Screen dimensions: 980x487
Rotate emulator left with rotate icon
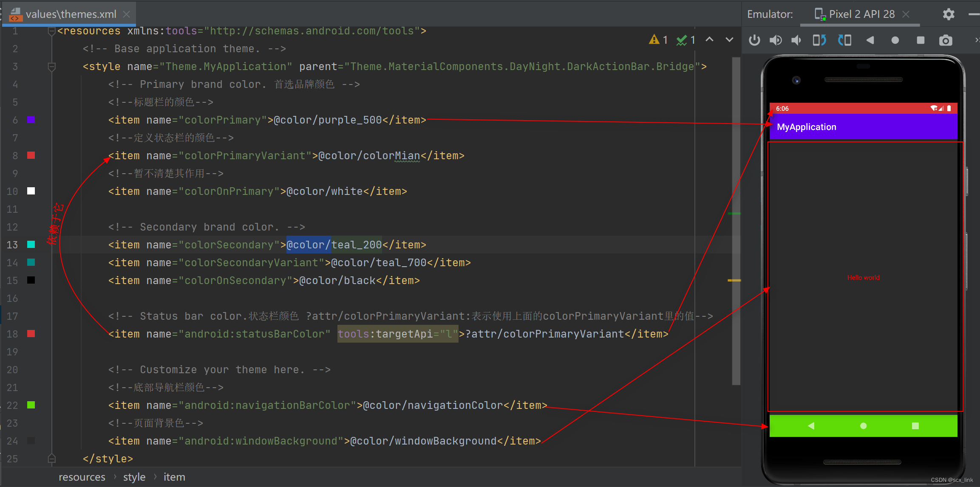point(819,40)
